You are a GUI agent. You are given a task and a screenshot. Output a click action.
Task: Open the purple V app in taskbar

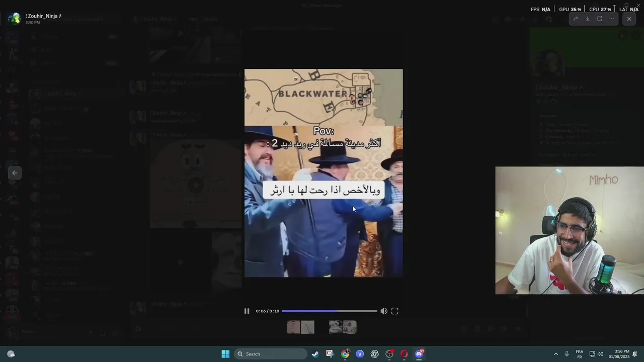click(360, 354)
